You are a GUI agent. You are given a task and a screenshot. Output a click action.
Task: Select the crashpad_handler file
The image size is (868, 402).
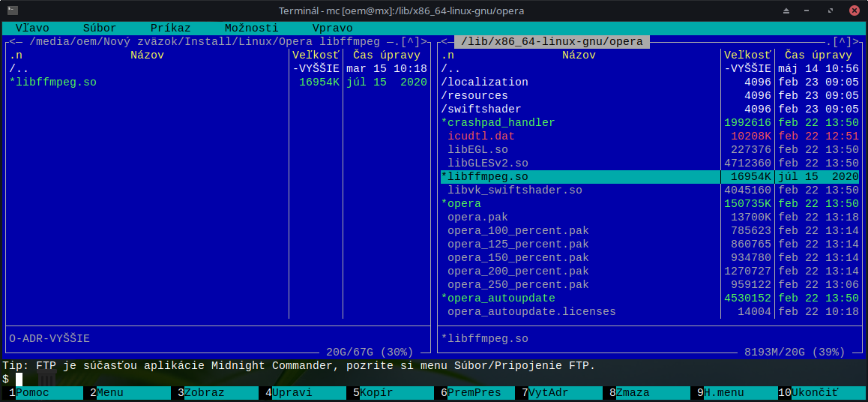click(x=650, y=122)
